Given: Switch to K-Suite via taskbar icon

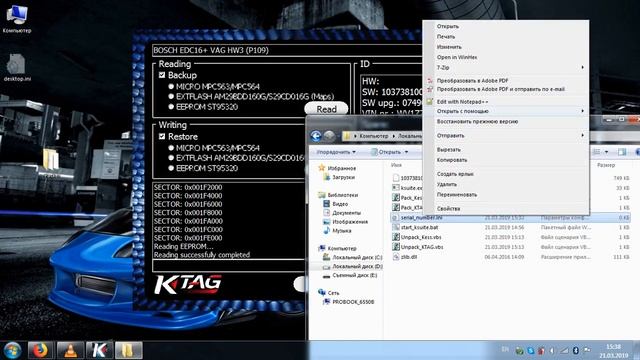Looking at the screenshot, I should (99, 350).
